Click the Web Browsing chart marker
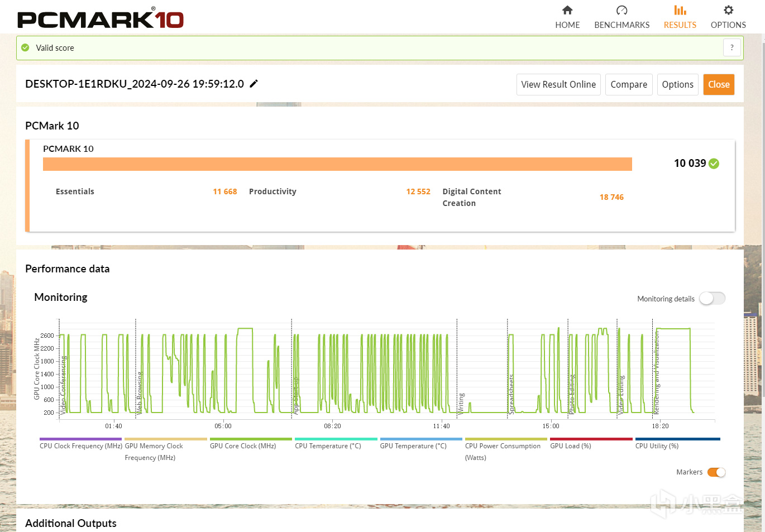Screen dimensions: 765x532 coord(140,392)
